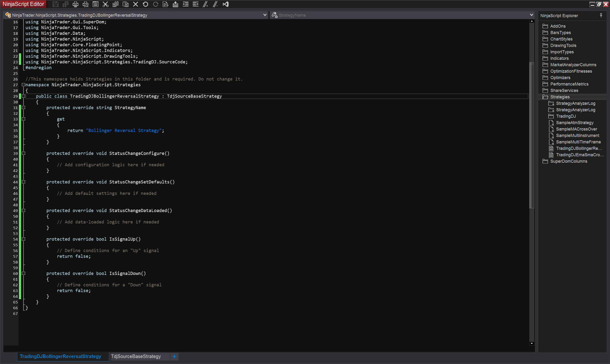Click the scroll down arrow of editor
The height and width of the screenshot is (364, 610).
tap(532, 344)
